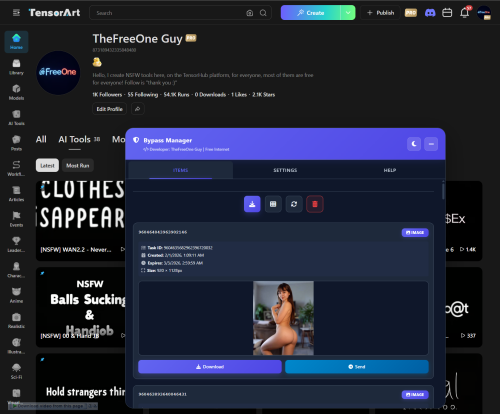Screen dimensions: 500x414
Task: Click the Download button
Action: (x=210, y=367)
